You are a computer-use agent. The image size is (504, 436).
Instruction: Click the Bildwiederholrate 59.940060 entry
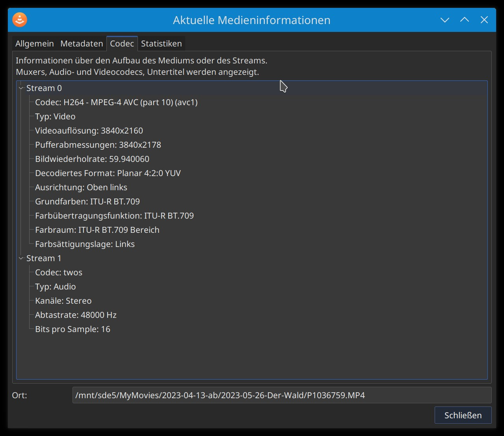point(92,159)
